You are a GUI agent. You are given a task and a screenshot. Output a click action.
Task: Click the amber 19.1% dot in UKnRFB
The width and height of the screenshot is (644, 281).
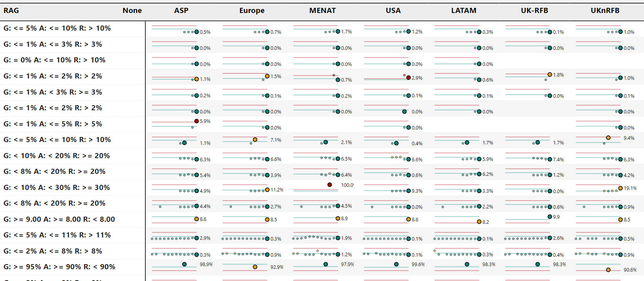pyautogui.click(x=620, y=188)
